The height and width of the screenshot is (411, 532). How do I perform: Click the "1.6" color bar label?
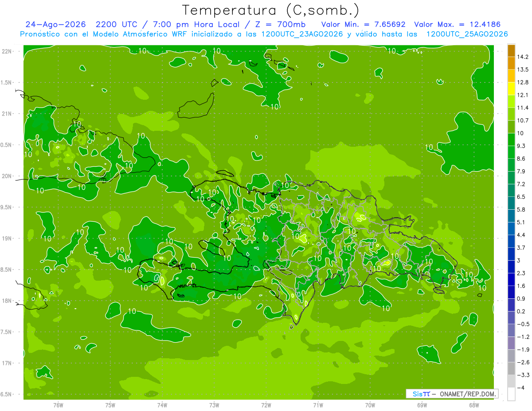pos(521,286)
